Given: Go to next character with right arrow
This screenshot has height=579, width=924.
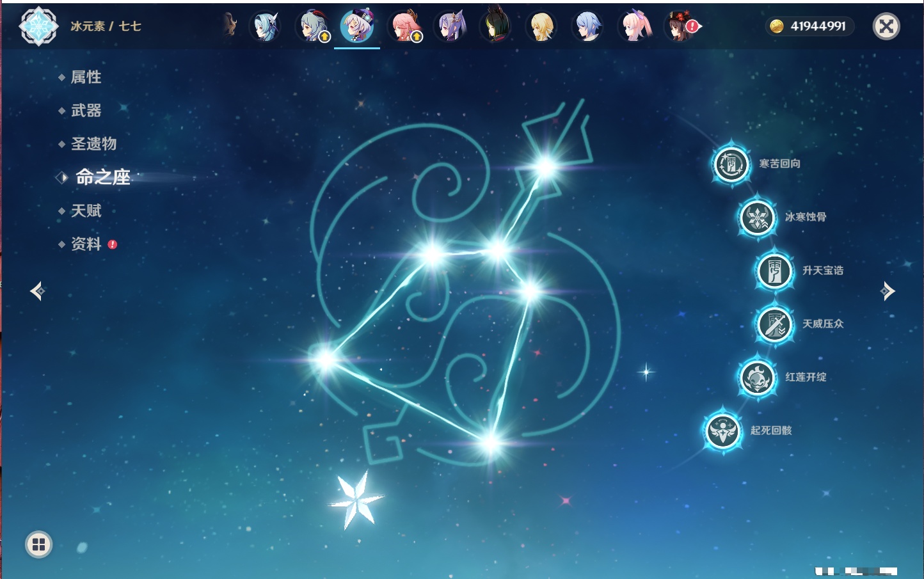Looking at the screenshot, I should (888, 291).
